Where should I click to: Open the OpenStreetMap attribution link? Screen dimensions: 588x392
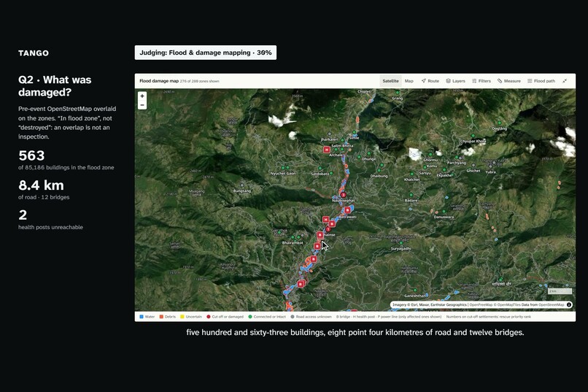point(552,304)
